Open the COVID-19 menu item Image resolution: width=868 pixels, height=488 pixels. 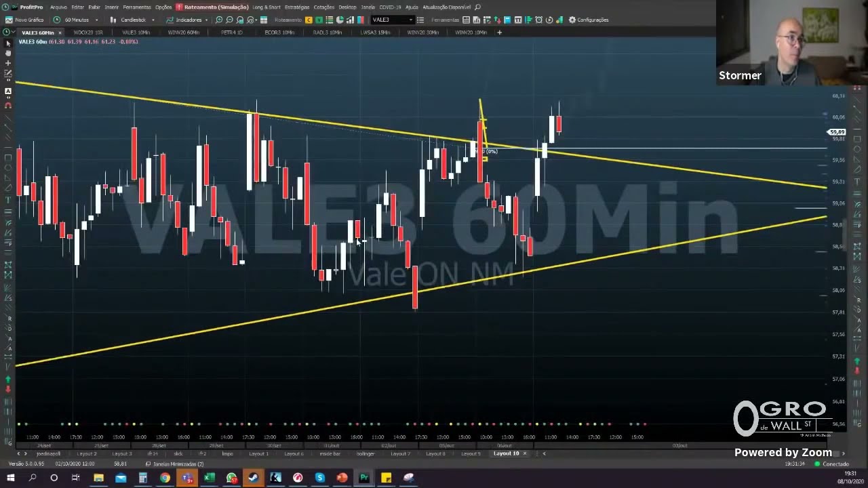390,7
